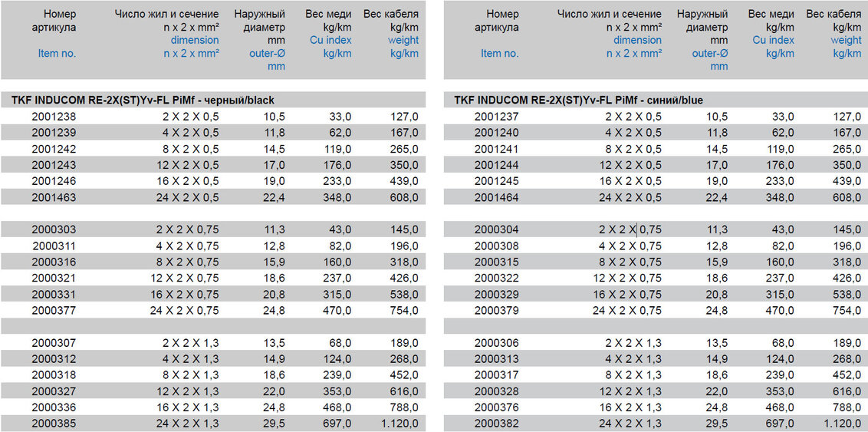This screenshot has height=432, width=868.
Task: Click outer diameter 10,5 for item 2001238
Action: click(x=275, y=117)
